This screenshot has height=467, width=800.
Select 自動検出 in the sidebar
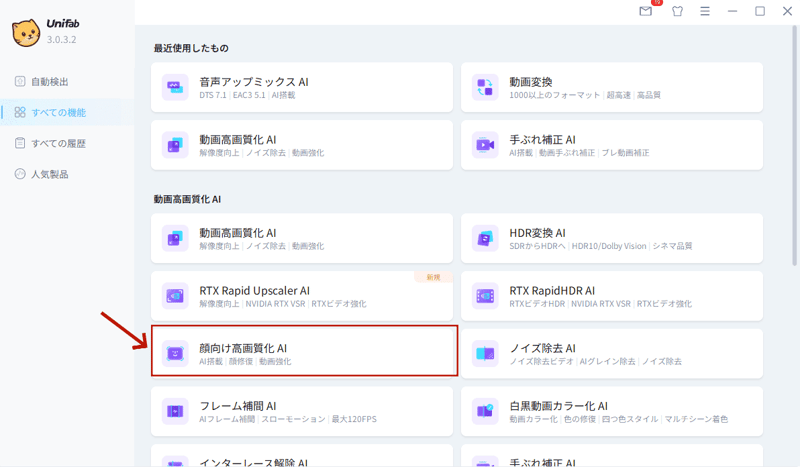point(50,82)
